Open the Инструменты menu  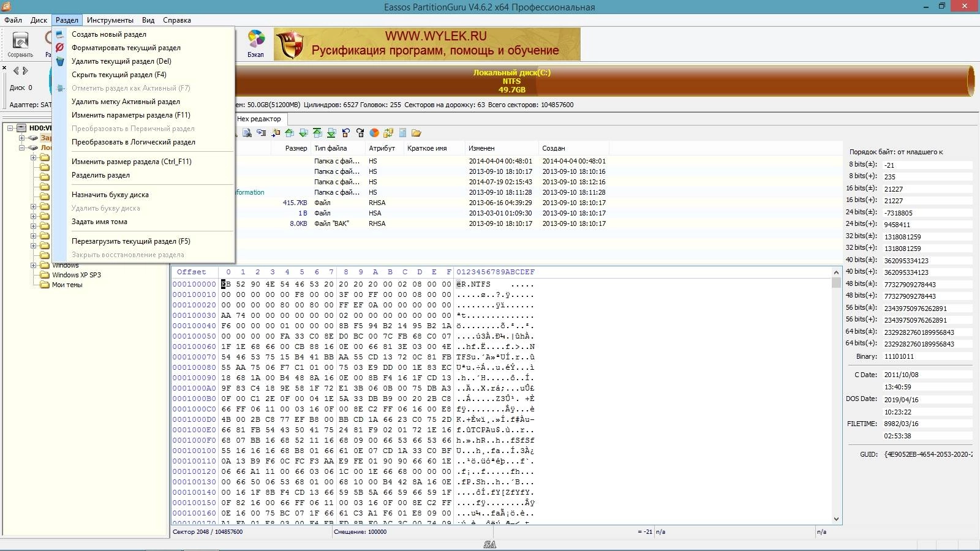pos(110,20)
